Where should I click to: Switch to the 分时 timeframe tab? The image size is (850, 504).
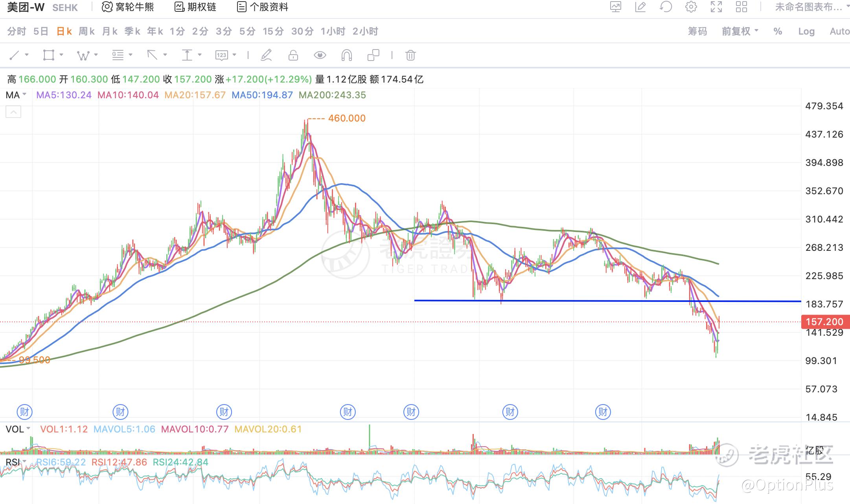point(17,31)
